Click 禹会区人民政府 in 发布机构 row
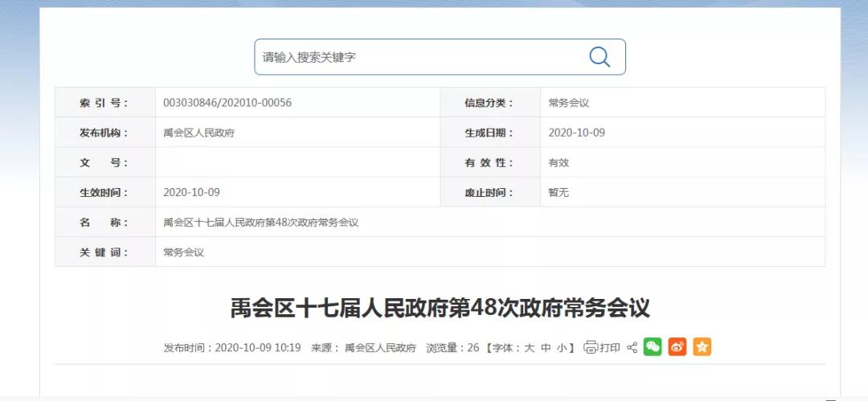This screenshot has height=401, width=868. pyautogui.click(x=199, y=133)
